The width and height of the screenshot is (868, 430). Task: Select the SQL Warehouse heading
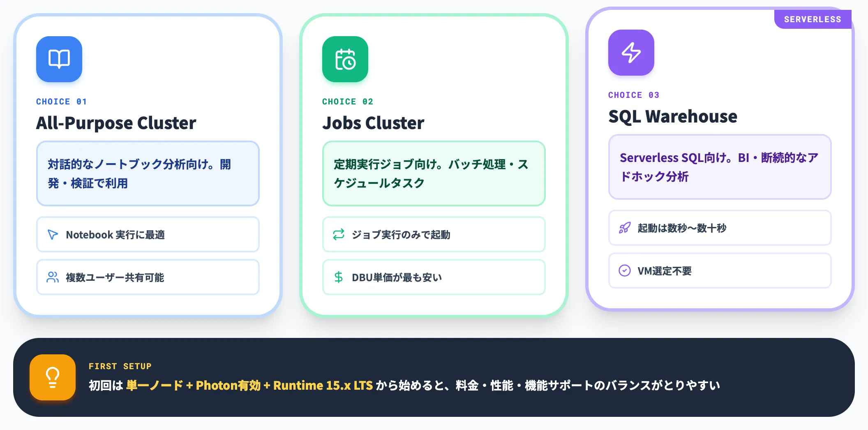coord(673,116)
